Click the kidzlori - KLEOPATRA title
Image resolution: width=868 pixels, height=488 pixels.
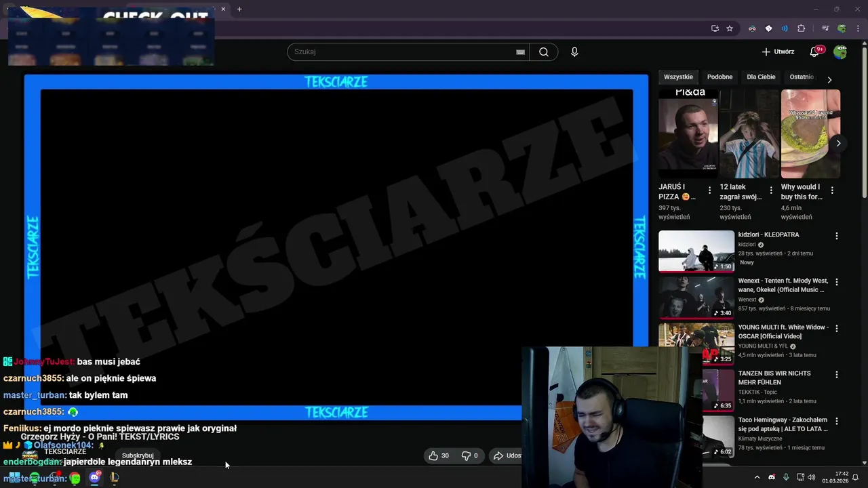click(x=768, y=235)
